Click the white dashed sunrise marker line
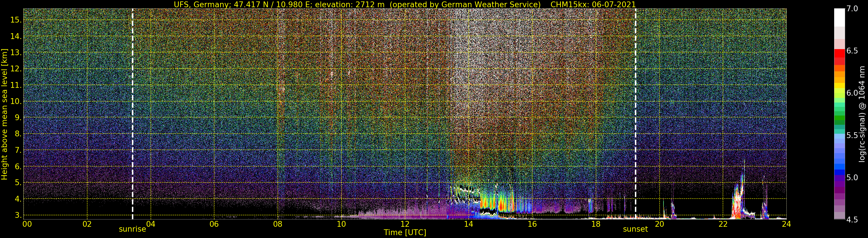 pyautogui.click(x=132, y=114)
